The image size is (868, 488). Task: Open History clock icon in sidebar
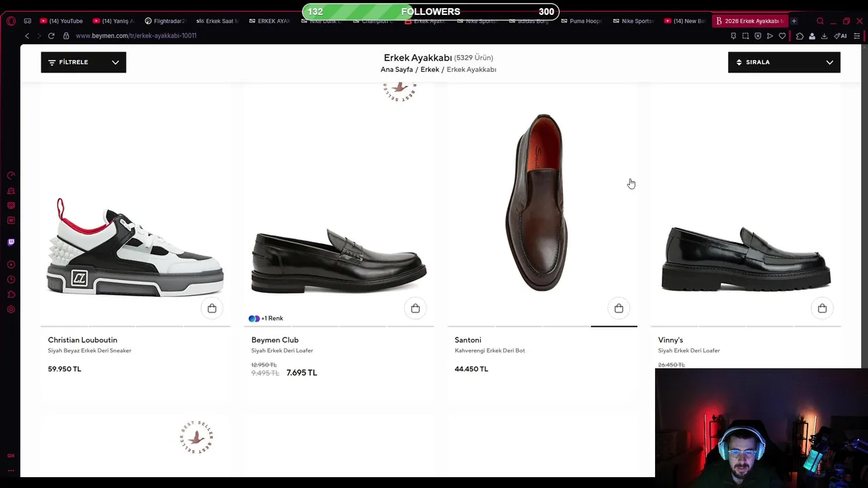click(11, 279)
